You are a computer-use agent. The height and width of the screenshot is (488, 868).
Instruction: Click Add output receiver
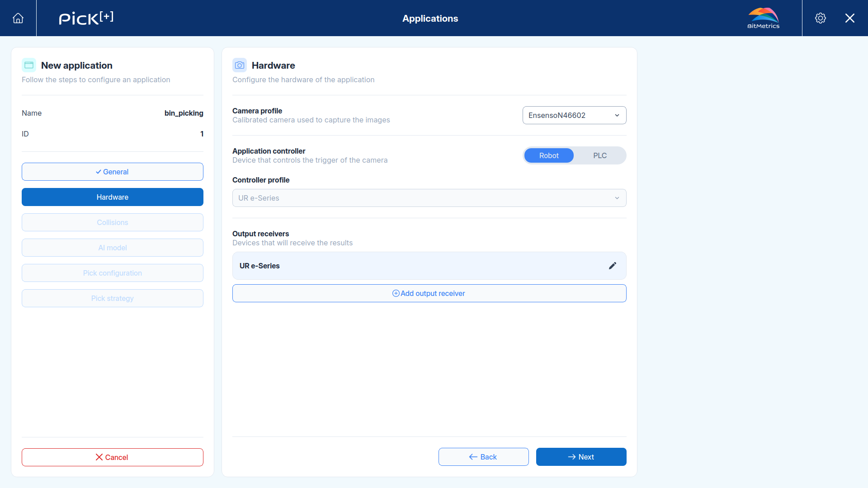click(x=429, y=293)
